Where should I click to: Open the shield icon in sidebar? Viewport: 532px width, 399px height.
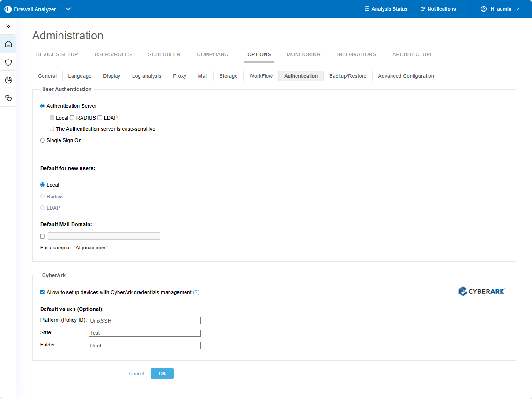[x=8, y=62]
